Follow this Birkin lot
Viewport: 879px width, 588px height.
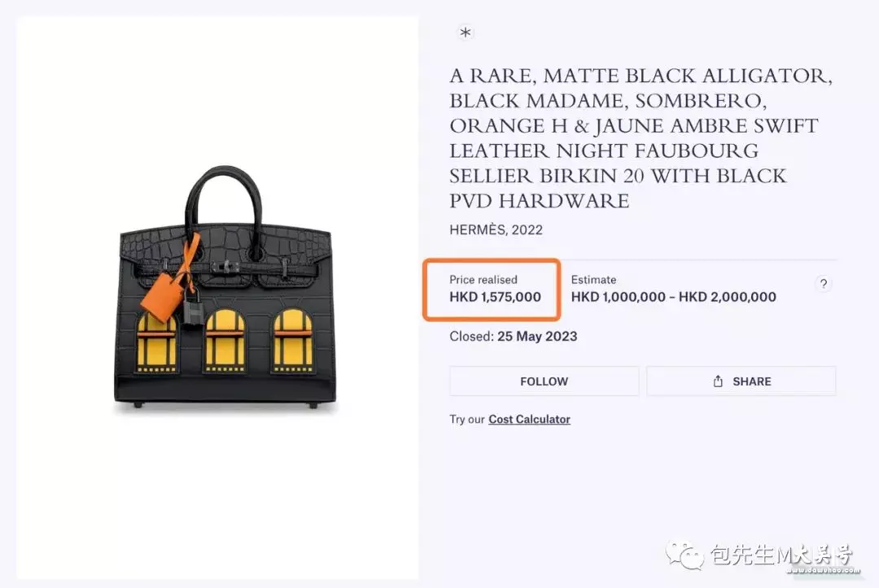[544, 381]
